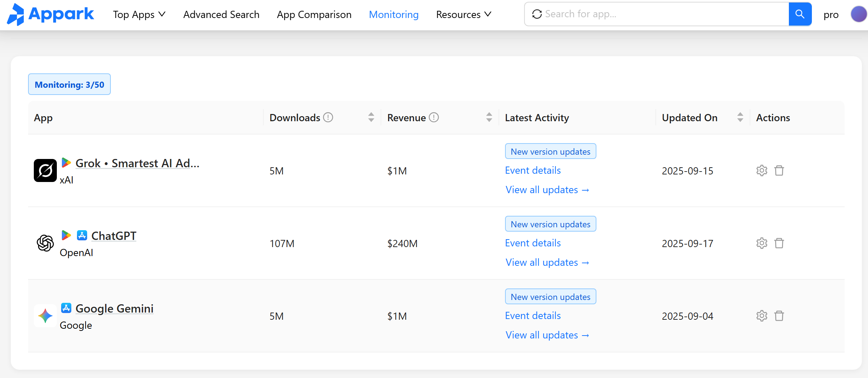Open settings gear for Grok row
Screen dimensions: 868x378
point(762,170)
